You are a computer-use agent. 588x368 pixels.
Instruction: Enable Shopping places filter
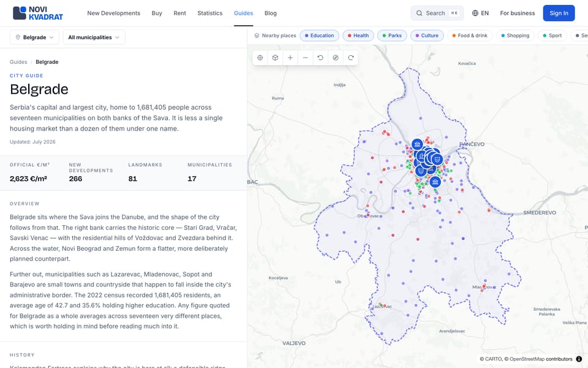click(x=515, y=36)
